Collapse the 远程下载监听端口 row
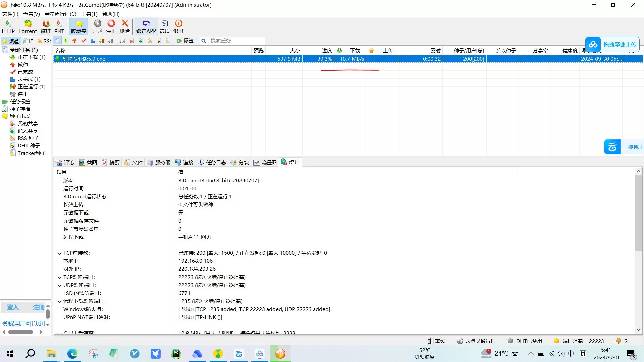The width and height of the screenshot is (644, 362). point(59,302)
